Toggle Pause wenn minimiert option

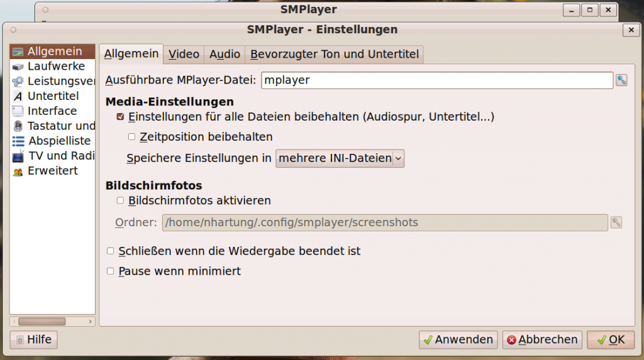[110, 271]
